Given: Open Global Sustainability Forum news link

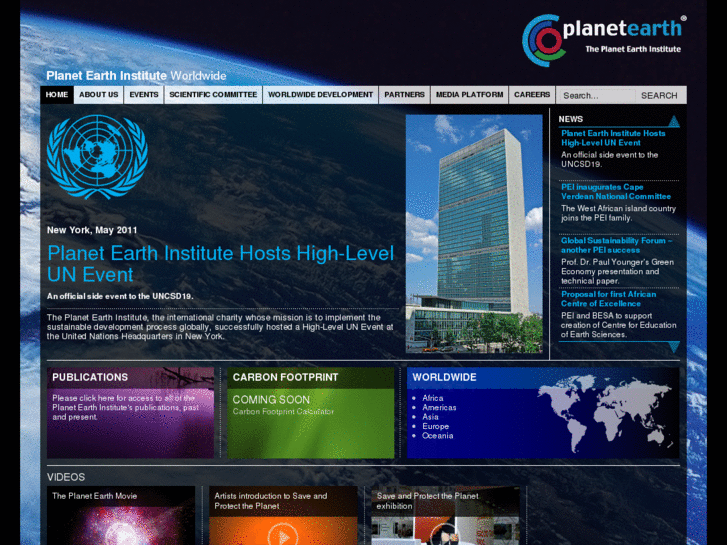Looking at the screenshot, I should click(x=616, y=245).
